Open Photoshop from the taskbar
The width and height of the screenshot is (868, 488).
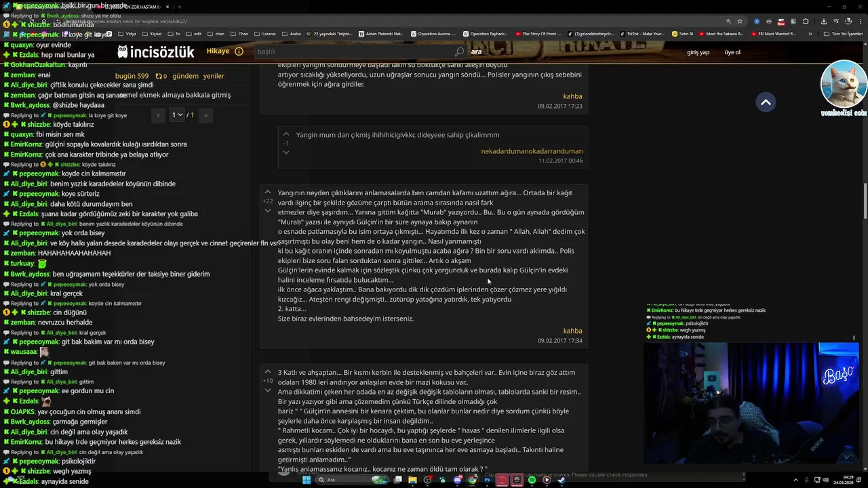[x=487, y=480]
